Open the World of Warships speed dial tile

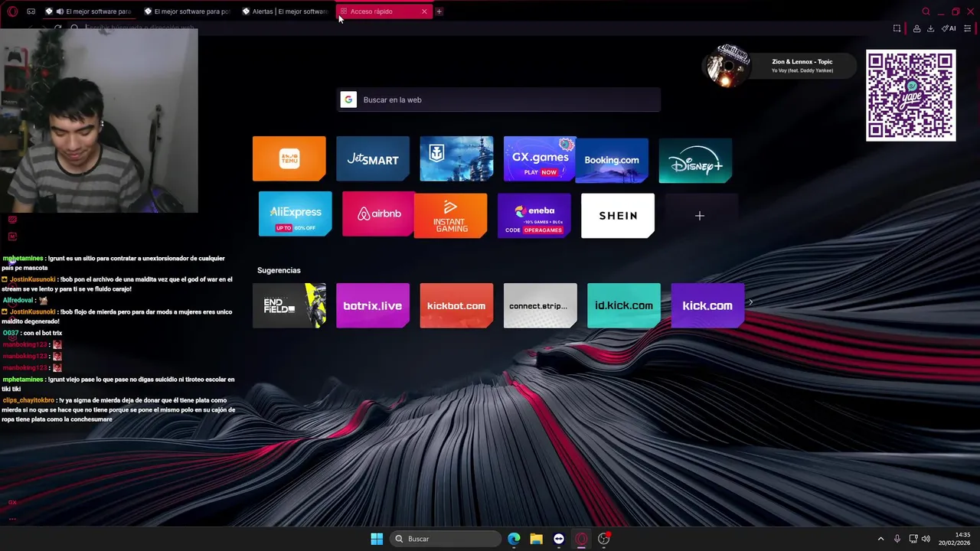pos(456,158)
